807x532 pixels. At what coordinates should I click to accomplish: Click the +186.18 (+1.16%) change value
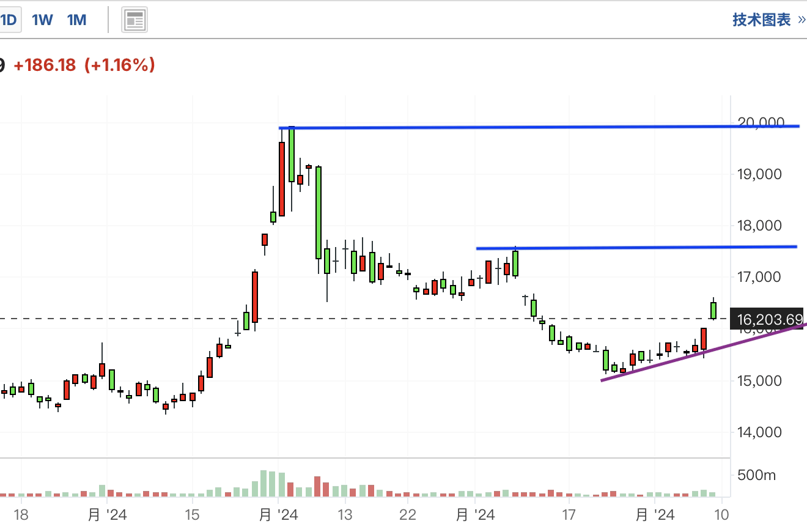84,65
